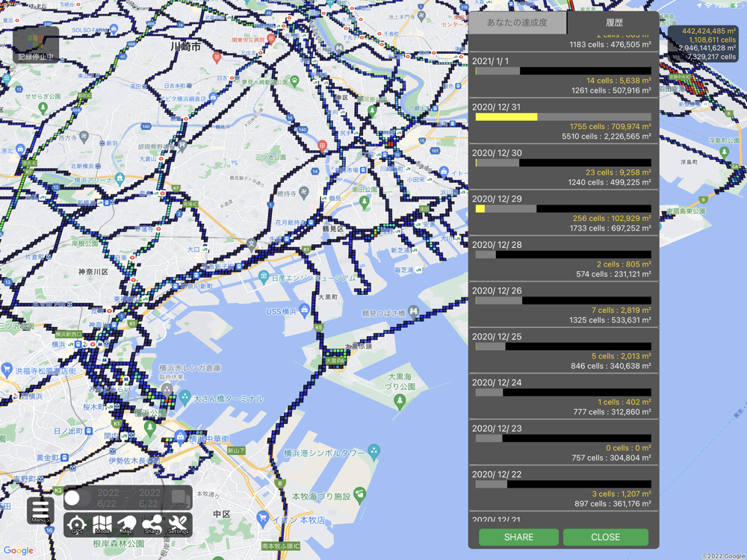The image size is (747, 560).
Task: Select the 2020/12/26 history entry
Action: click(563, 305)
